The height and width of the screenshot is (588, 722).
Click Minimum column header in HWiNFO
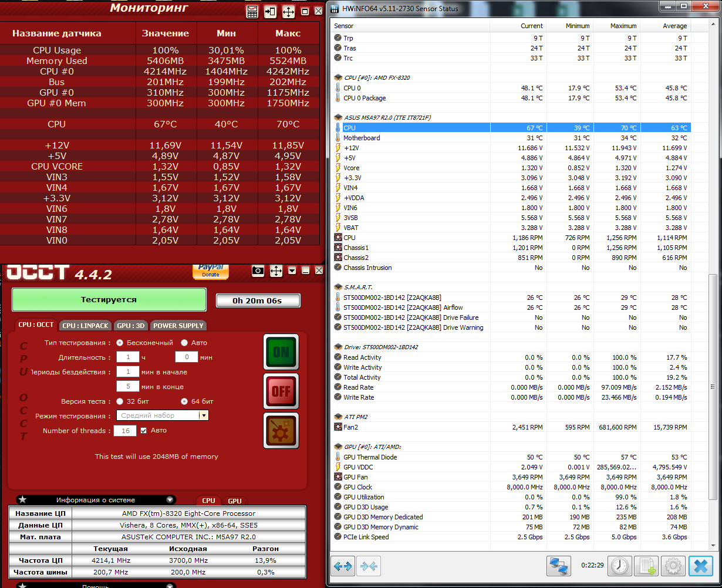569,26
